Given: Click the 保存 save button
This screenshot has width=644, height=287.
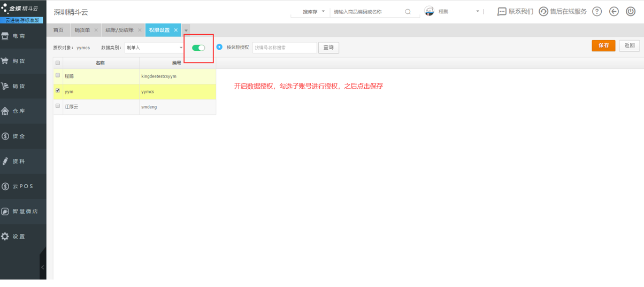Looking at the screenshot, I should (x=603, y=46).
